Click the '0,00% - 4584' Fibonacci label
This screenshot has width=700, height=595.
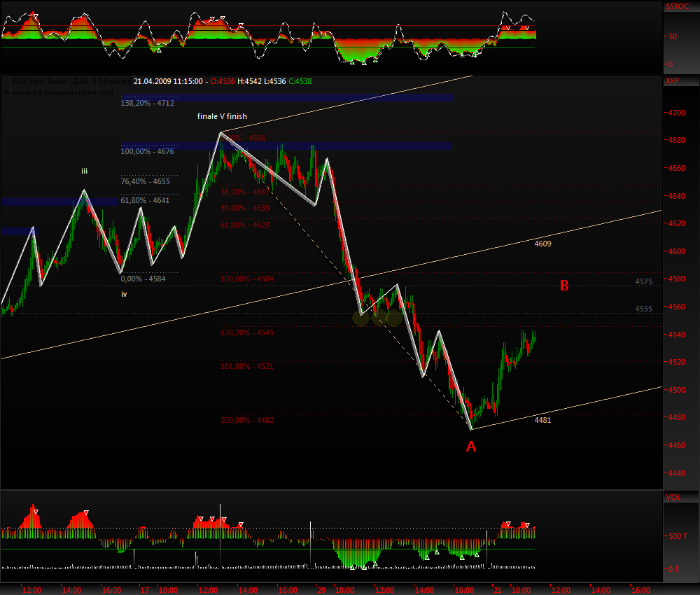(x=143, y=279)
